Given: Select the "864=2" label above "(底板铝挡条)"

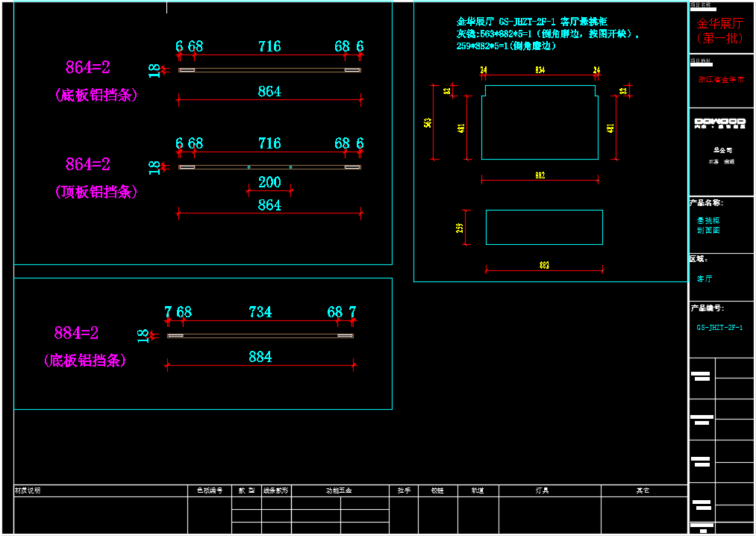Looking at the screenshot, I should [88, 67].
